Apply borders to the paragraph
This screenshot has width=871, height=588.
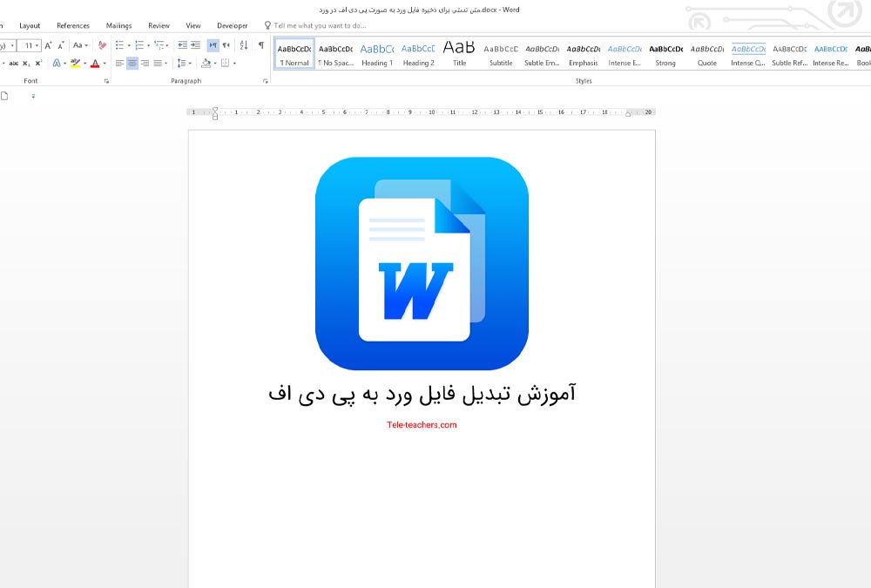225,64
